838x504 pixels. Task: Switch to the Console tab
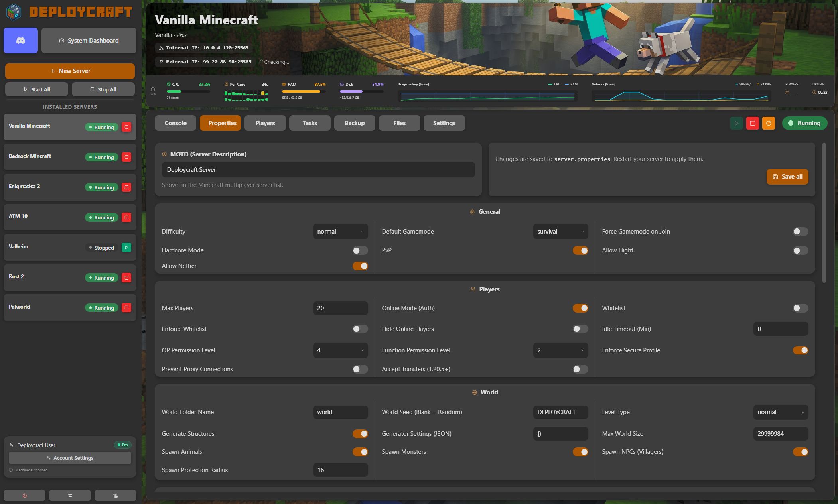tap(175, 123)
